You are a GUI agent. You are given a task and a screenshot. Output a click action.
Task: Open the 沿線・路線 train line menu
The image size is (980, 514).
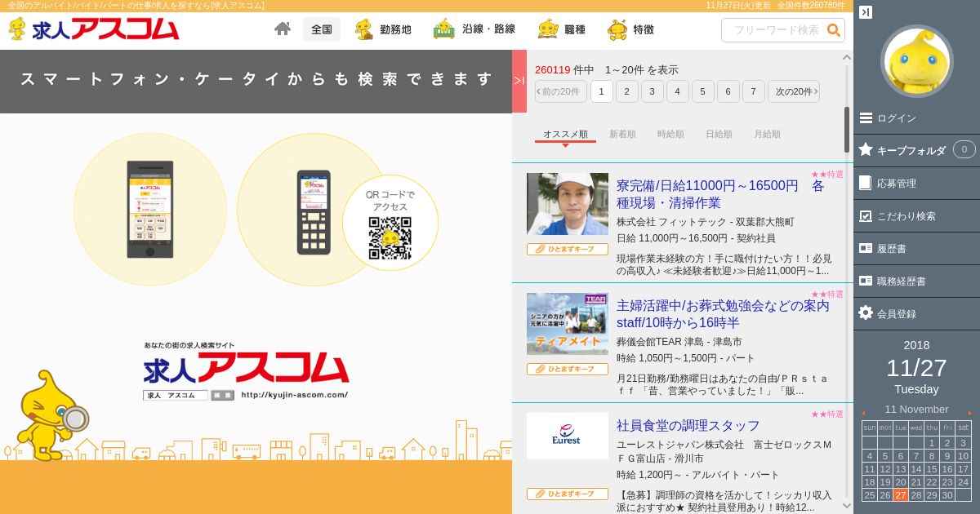click(x=474, y=29)
